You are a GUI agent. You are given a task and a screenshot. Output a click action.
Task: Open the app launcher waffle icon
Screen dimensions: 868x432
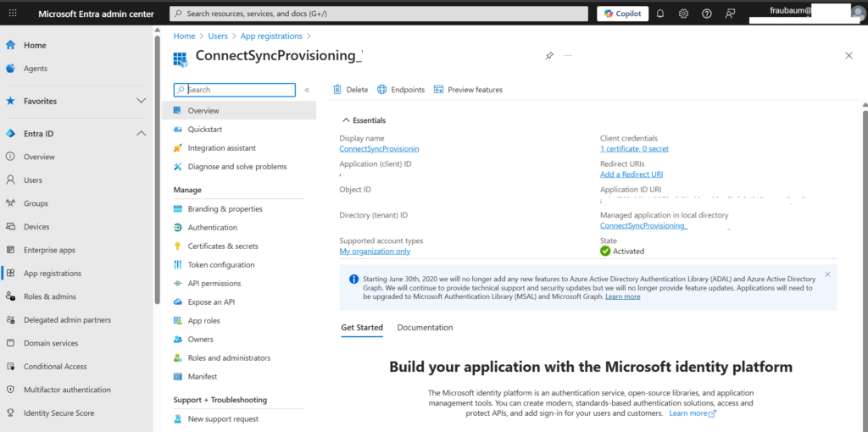click(x=13, y=14)
